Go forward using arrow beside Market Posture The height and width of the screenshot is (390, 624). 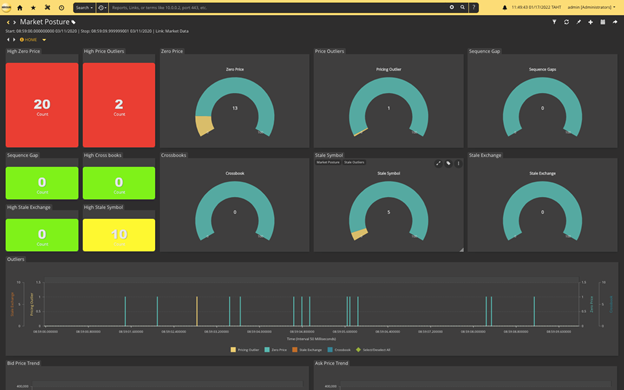[x=14, y=22]
